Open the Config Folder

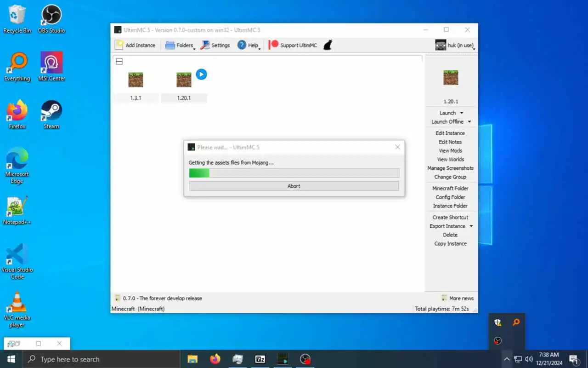tap(450, 197)
